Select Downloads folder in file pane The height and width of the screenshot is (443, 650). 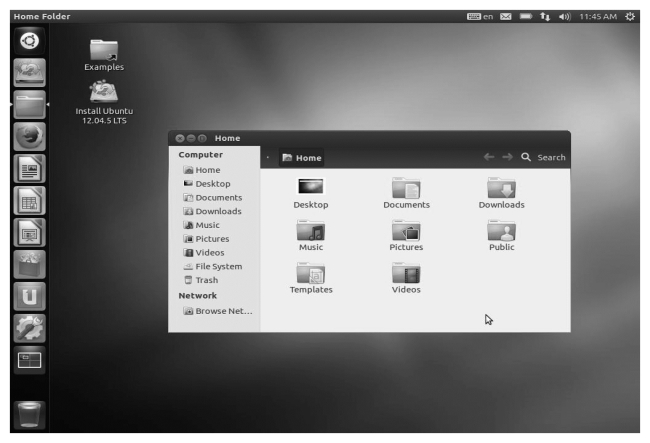click(x=502, y=194)
